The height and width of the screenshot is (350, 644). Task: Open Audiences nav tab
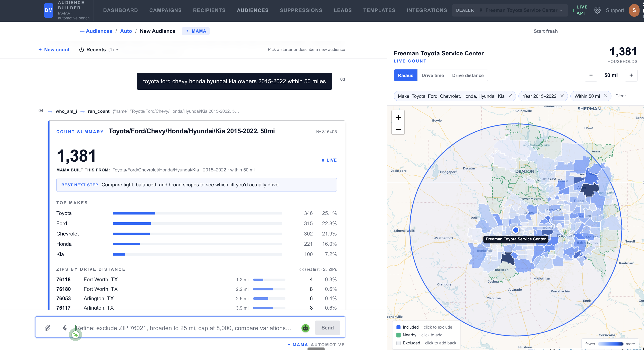coord(252,10)
